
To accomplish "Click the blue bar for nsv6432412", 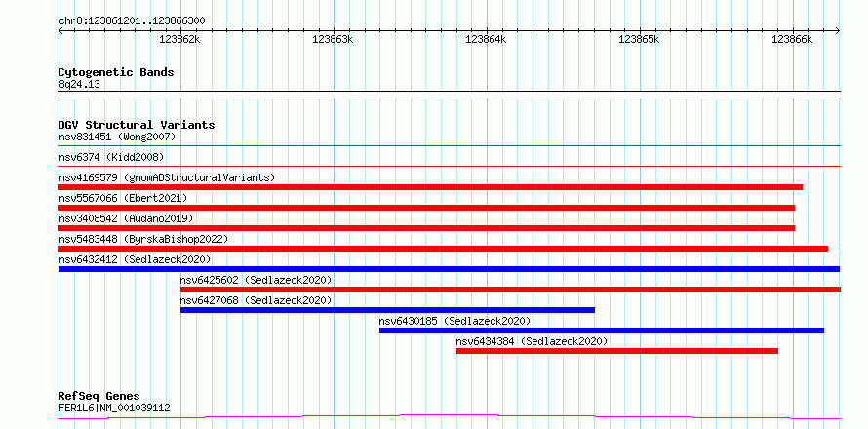I will pos(449,269).
